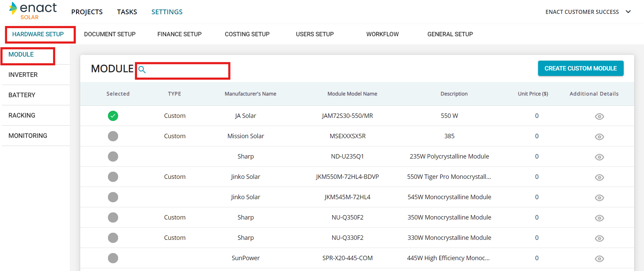Click the Unit Price ($) column header
Image resolution: width=644 pixels, height=271 pixels.
(533, 94)
